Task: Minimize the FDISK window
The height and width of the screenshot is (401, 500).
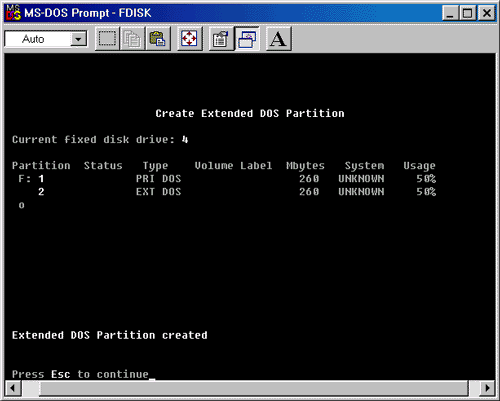Action: coord(450,13)
